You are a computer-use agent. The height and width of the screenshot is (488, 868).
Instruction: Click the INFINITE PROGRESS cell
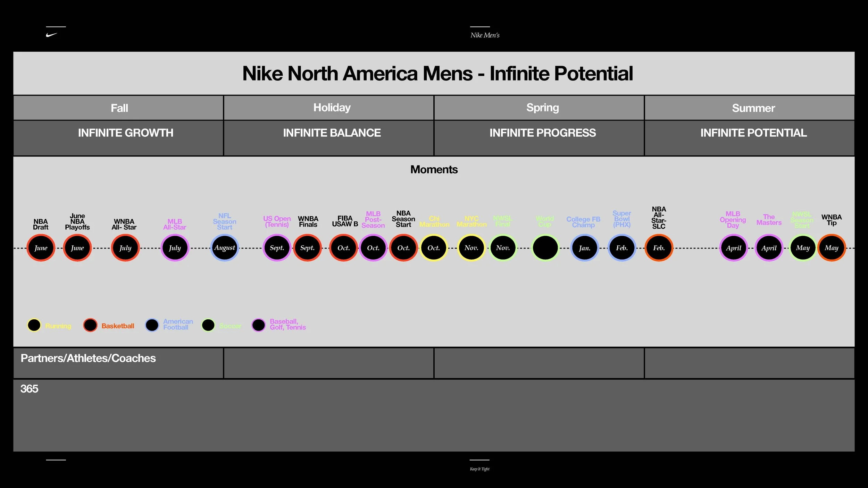pyautogui.click(x=542, y=133)
